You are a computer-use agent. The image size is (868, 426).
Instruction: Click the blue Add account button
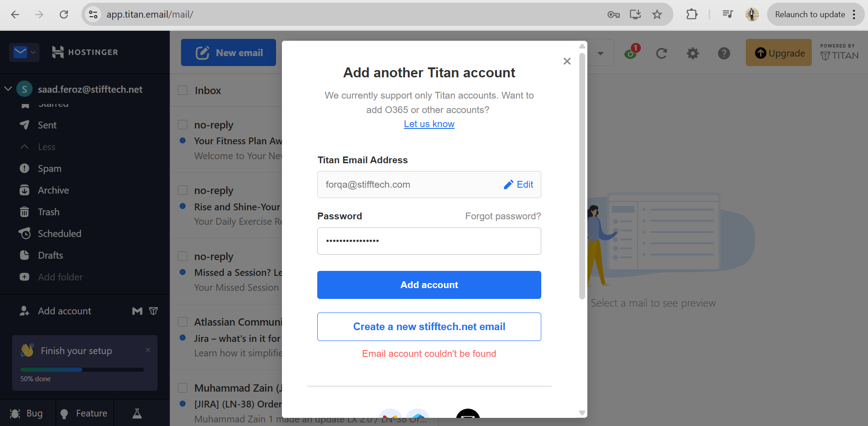[429, 285]
